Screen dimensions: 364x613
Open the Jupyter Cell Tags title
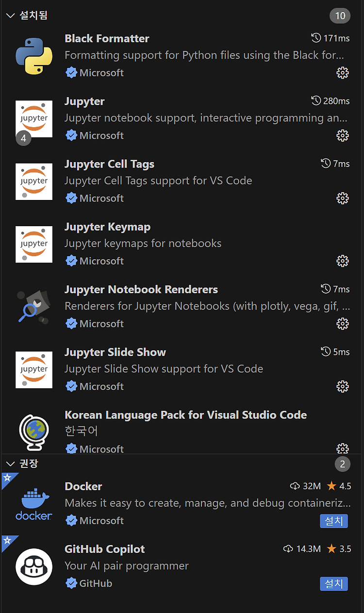pyautogui.click(x=109, y=164)
